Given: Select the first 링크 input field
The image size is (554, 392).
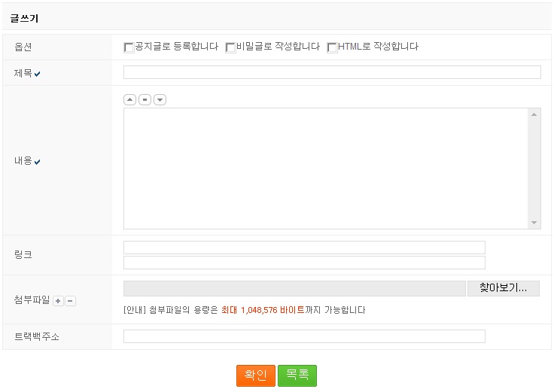Looking at the screenshot, I should click(304, 248).
